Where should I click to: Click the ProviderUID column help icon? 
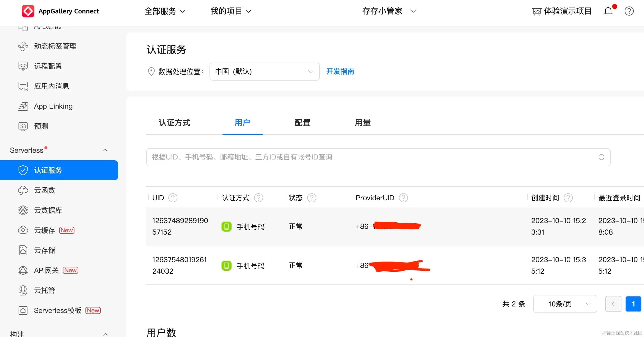coord(403,198)
